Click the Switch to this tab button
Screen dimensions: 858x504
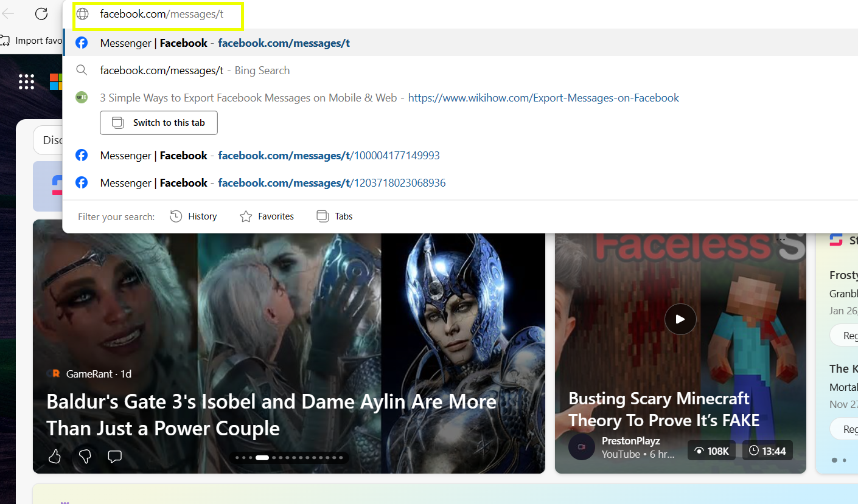pyautogui.click(x=158, y=123)
